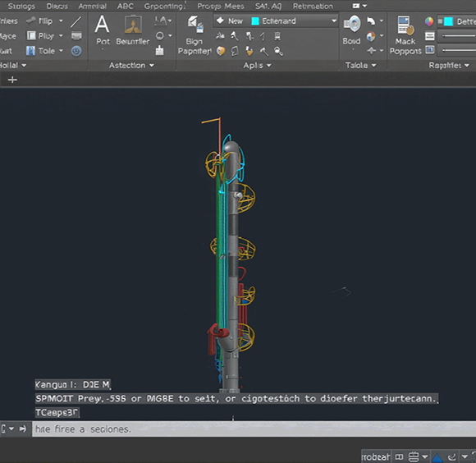Expand the Astection panel
Viewport: 476px width, 463px height.
131,66
